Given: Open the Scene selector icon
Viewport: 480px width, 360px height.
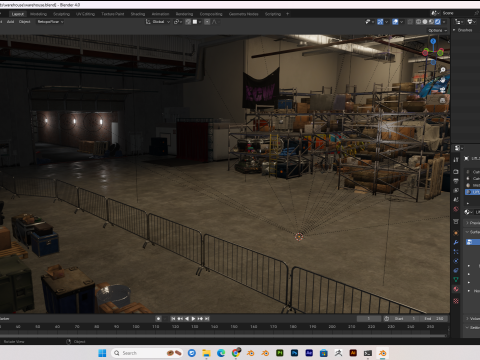Looking at the screenshot, I should [435, 13].
